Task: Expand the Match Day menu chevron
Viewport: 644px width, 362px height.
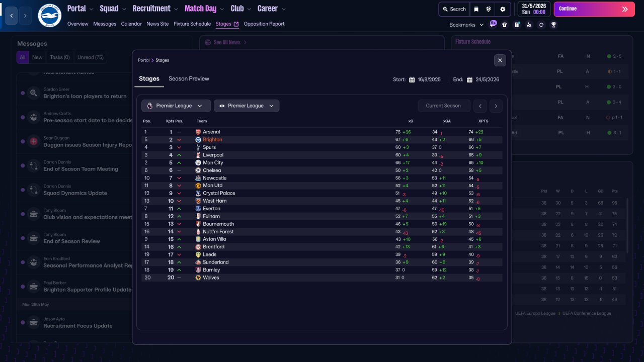Action: [x=222, y=9]
